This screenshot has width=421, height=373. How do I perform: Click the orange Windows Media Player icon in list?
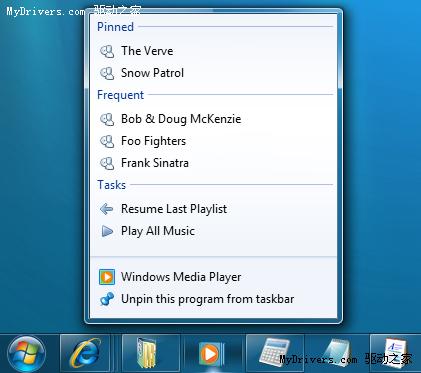pyautogui.click(x=107, y=277)
